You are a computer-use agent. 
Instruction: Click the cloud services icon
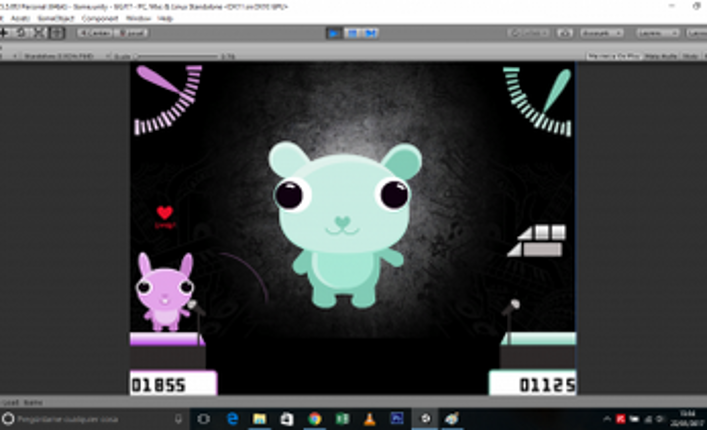pyautogui.click(x=565, y=33)
